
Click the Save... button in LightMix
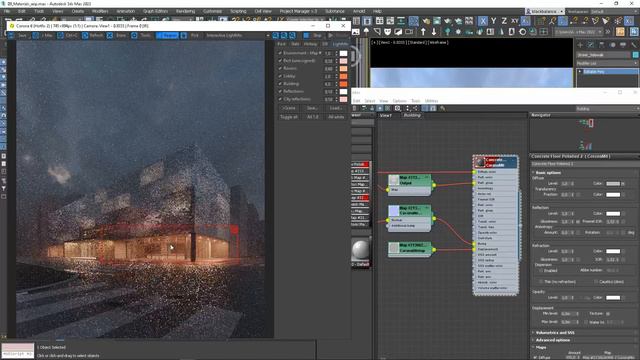click(x=312, y=108)
